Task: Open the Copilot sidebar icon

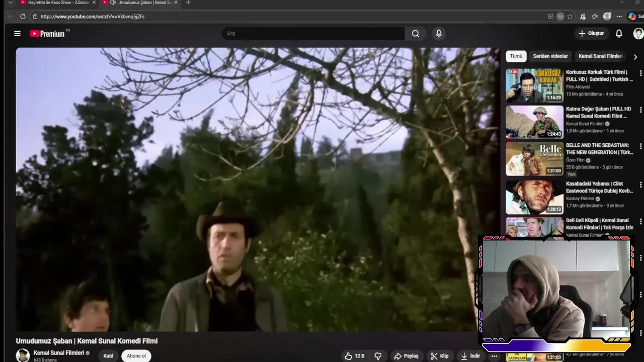Action: tap(632, 17)
